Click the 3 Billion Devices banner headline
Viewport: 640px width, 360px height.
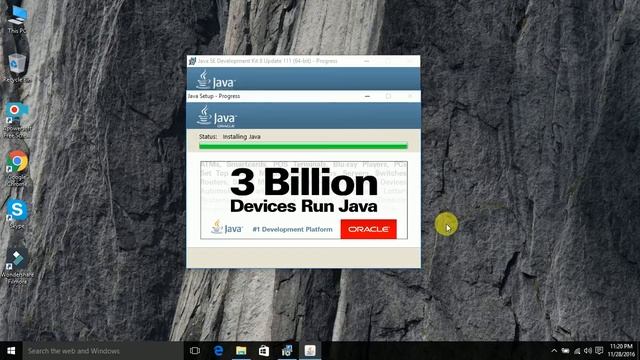point(304,190)
